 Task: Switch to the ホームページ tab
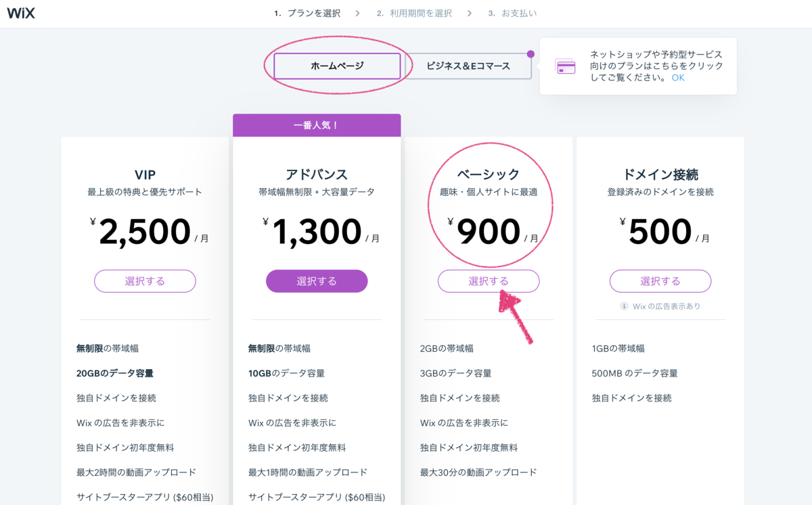point(337,66)
